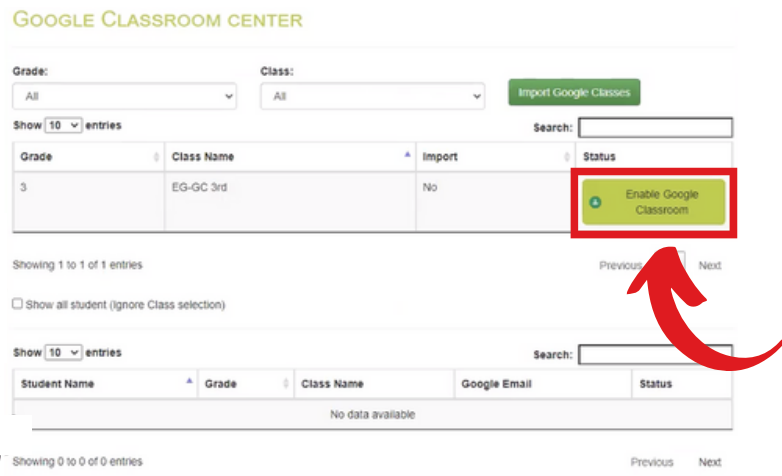Sort students by Student Name column
This screenshot has width=782, height=476.
coord(105,384)
